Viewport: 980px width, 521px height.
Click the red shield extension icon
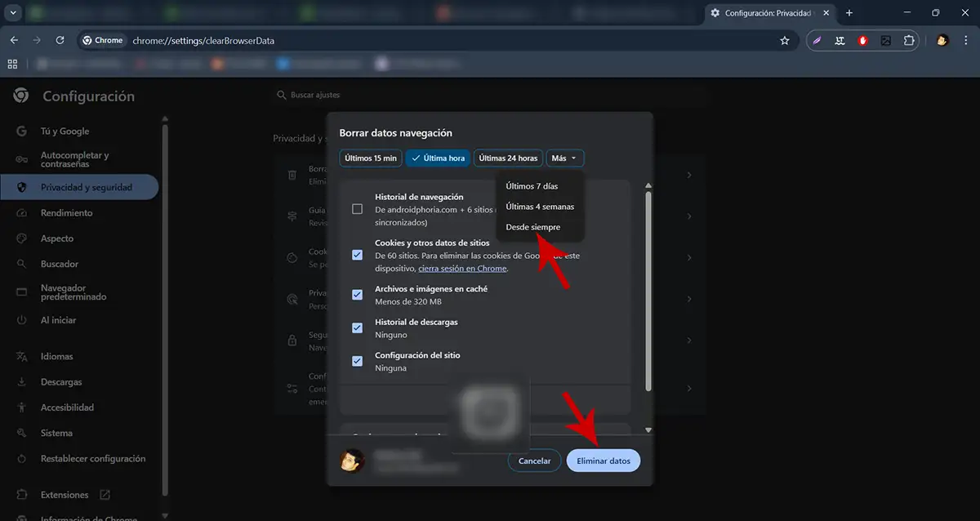(x=862, y=40)
